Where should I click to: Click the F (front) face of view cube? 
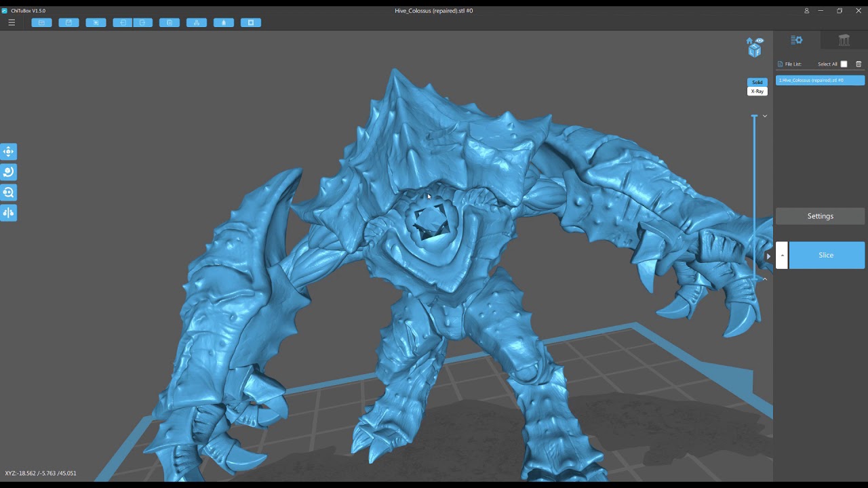pos(757,52)
